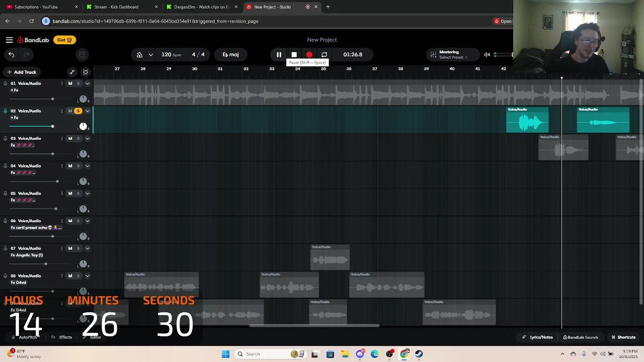Image resolution: width=644 pixels, height=362 pixels.
Task: Reload the browser page
Action: pyautogui.click(x=31, y=21)
